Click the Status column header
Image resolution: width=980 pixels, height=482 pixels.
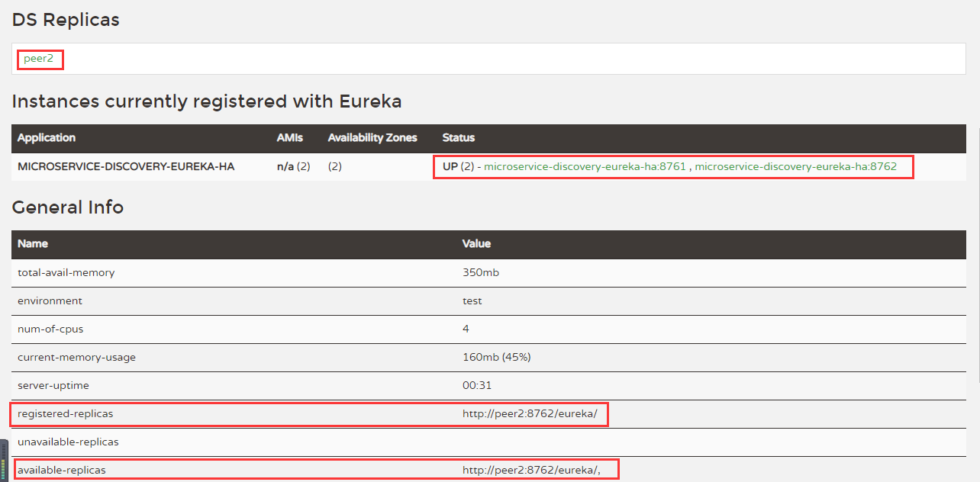458,138
